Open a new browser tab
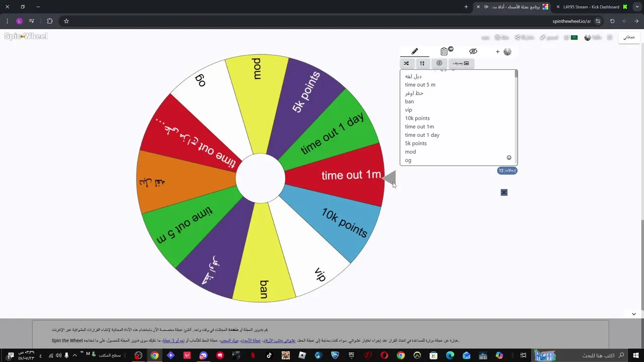This screenshot has height=362, width=644. 466,7
